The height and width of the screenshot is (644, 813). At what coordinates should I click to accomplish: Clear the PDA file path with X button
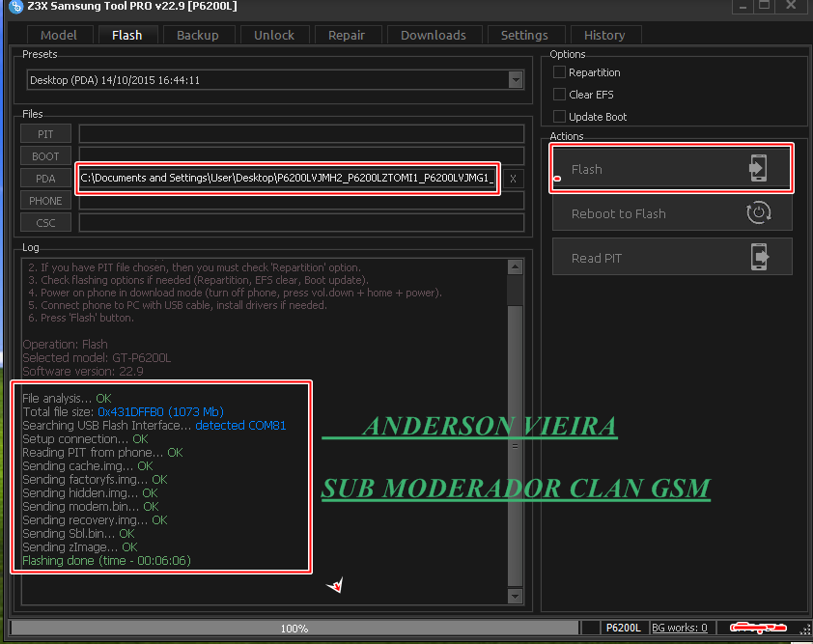(513, 179)
